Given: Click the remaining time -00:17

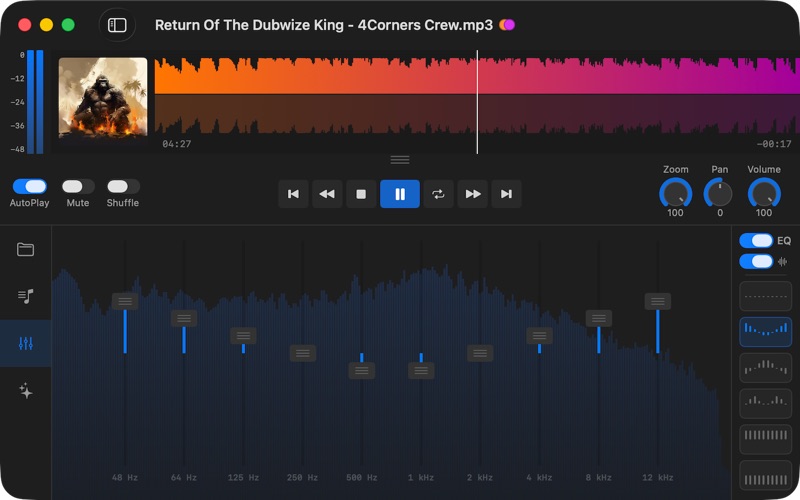Looking at the screenshot, I should (774, 144).
